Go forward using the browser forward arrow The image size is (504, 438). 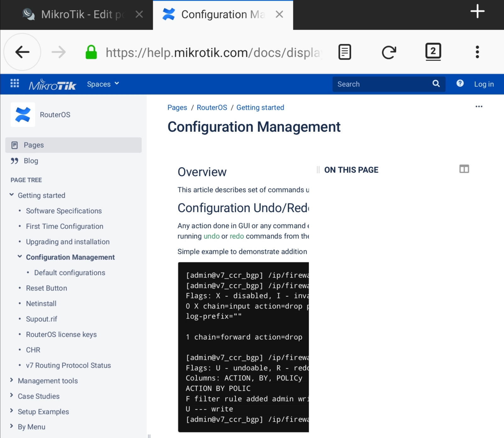click(59, 52)
